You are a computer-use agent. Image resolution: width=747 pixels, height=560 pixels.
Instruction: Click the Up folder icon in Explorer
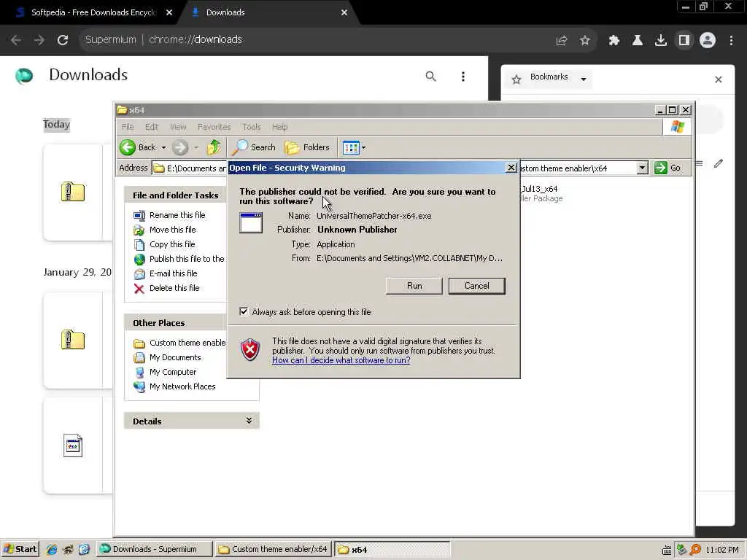pos(214,147)
